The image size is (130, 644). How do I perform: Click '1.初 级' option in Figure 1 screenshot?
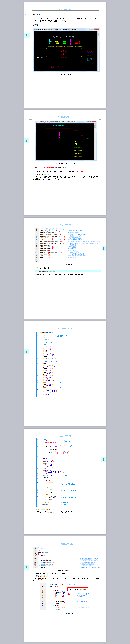pos(64,51)
